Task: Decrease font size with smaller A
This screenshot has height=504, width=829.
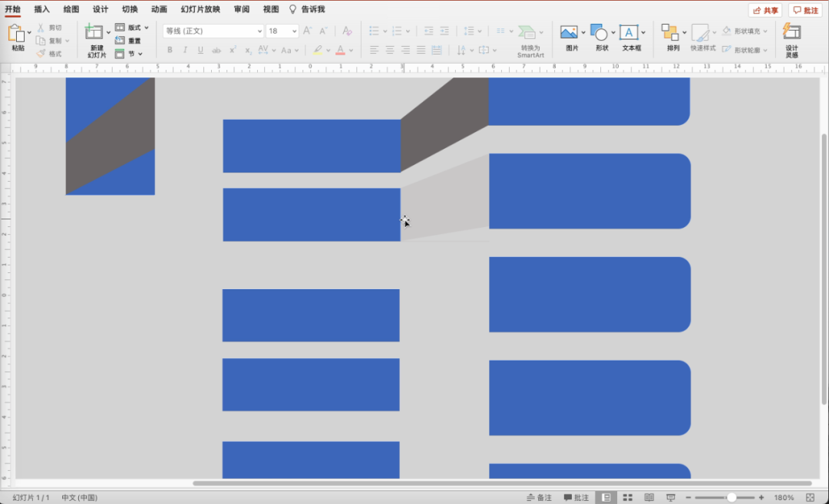Action: [323, 31]
